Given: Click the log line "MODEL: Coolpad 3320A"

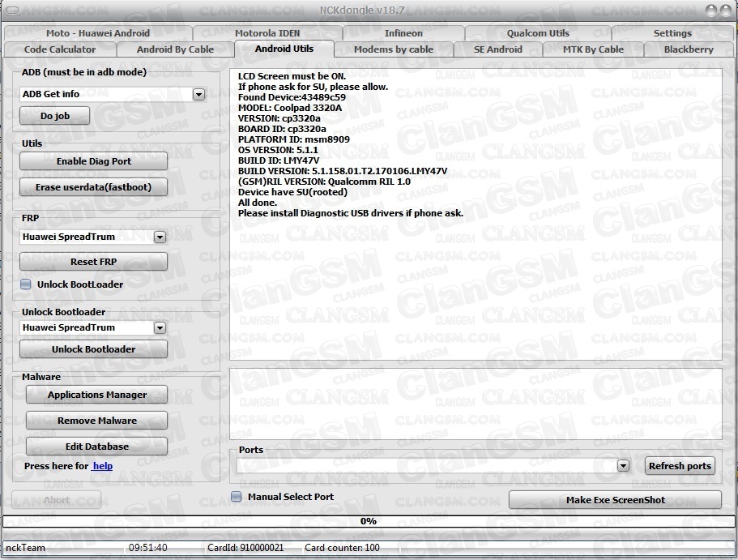Looking at the screenshot, I should click(x=290, y=108).
